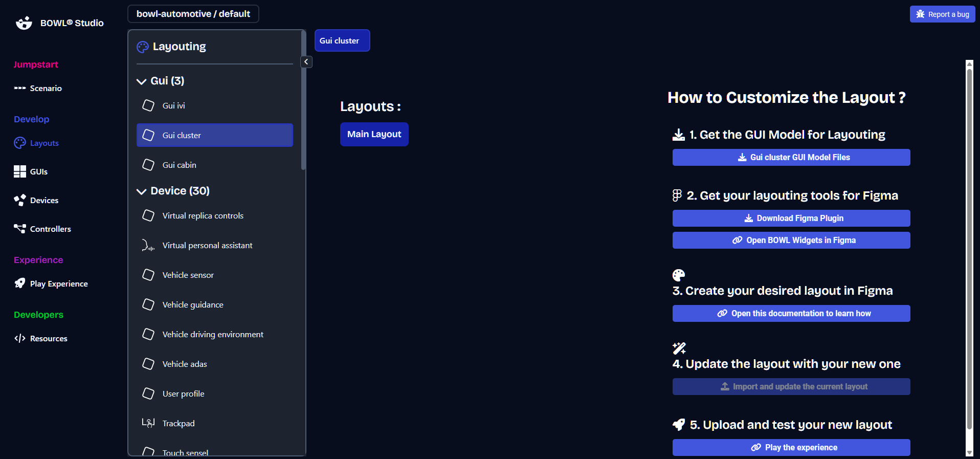Click the BOWL Studio logo icon
980x459 pixels.
[24, 23]
